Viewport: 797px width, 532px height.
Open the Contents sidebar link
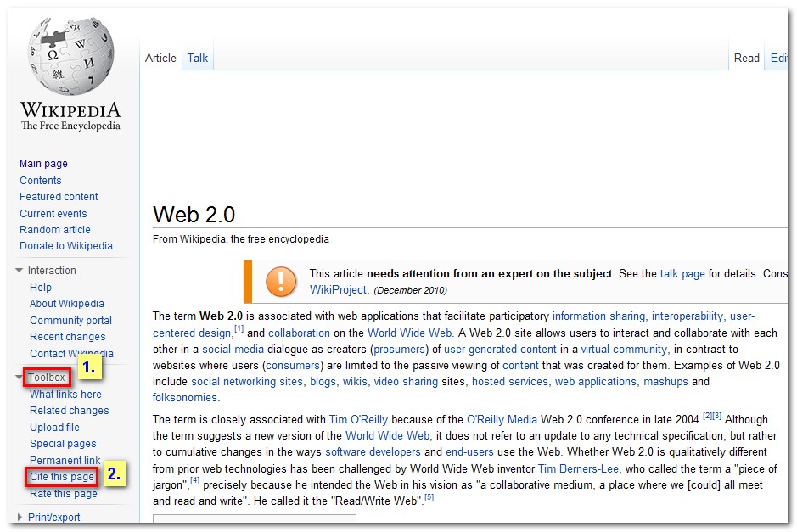pyautogui.click(x=41, y=181)
